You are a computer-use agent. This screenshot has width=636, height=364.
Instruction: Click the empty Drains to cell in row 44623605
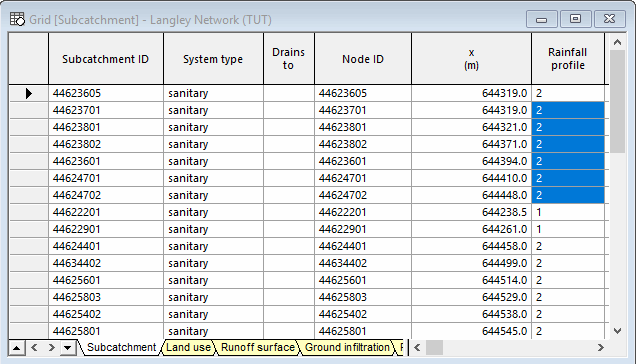pos(289,93)
